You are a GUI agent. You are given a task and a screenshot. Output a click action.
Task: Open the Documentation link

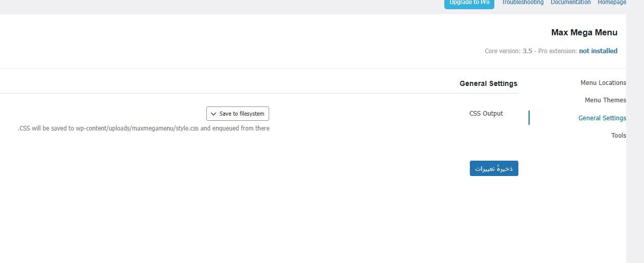570,3
